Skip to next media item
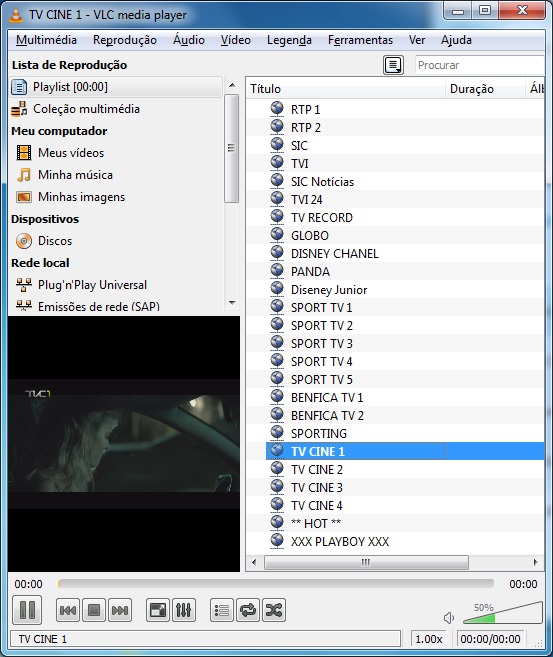Screen dimensions: 553x657 120,610
